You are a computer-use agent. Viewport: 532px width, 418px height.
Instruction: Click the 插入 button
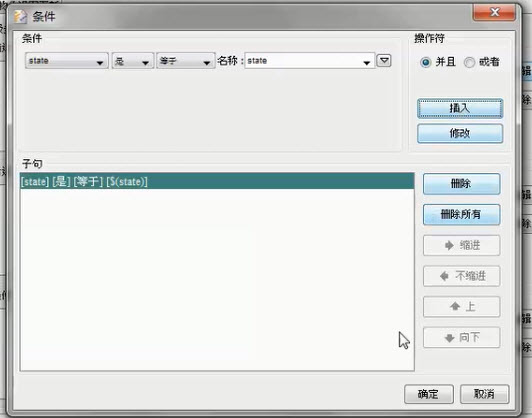click(x=460, y=109)
